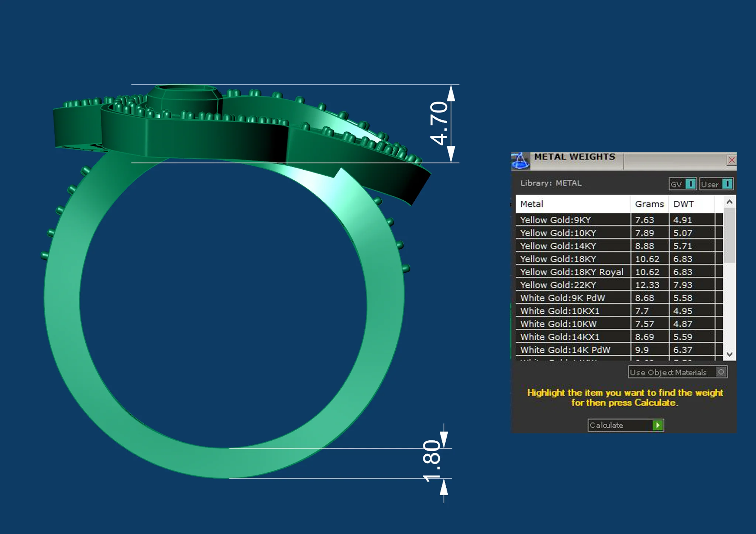Select the Yellow Gold:14KY row
Image resolution: width=756 pixels, height=534 pixels.
click(x=619, y=246)
